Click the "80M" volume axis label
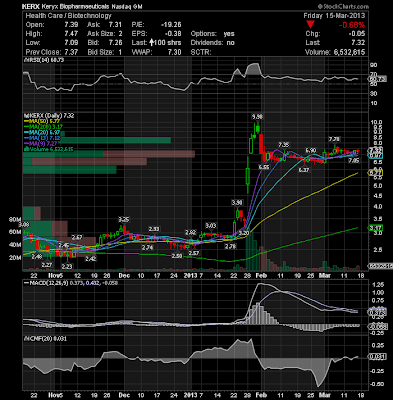The image size is (393, 400). pos(15,220)
